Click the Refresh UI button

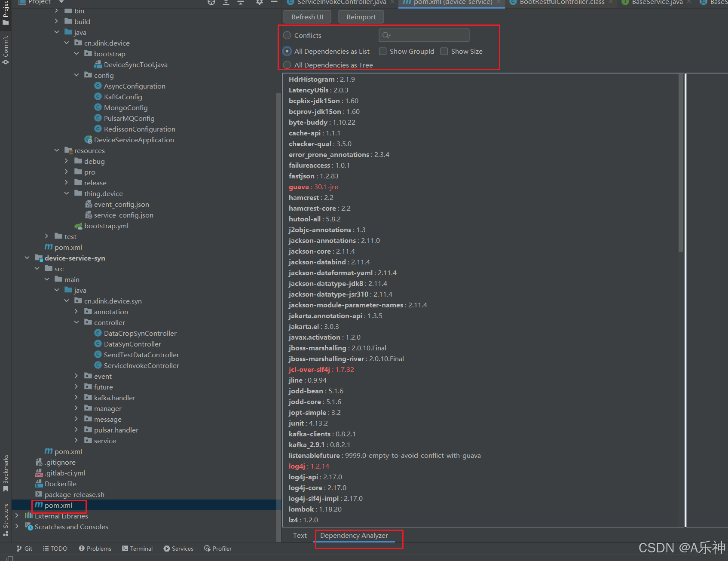[x=307, y=16]
